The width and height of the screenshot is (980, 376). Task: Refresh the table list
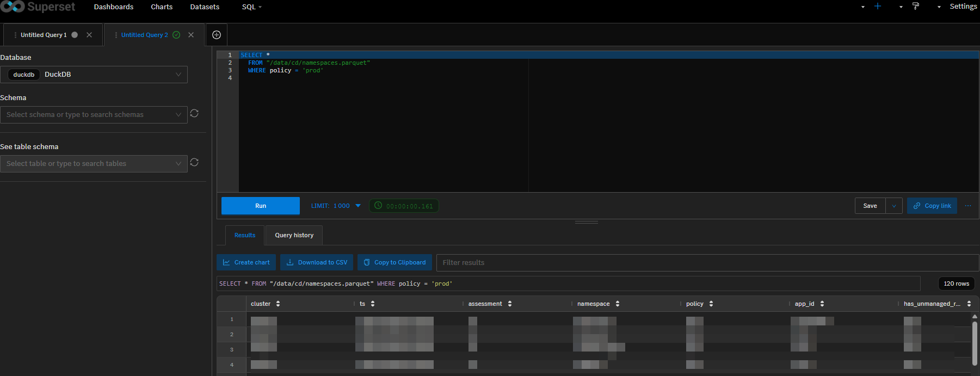[x=194, y=162]
